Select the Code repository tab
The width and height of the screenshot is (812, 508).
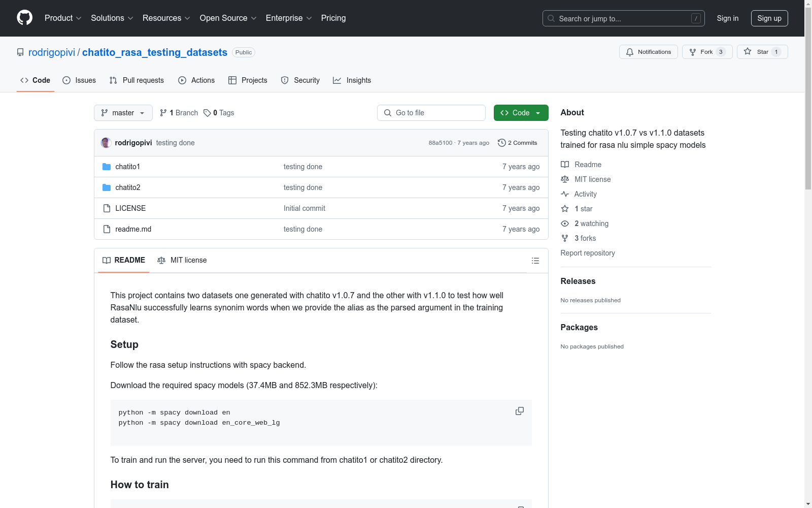tap(35, 80)
